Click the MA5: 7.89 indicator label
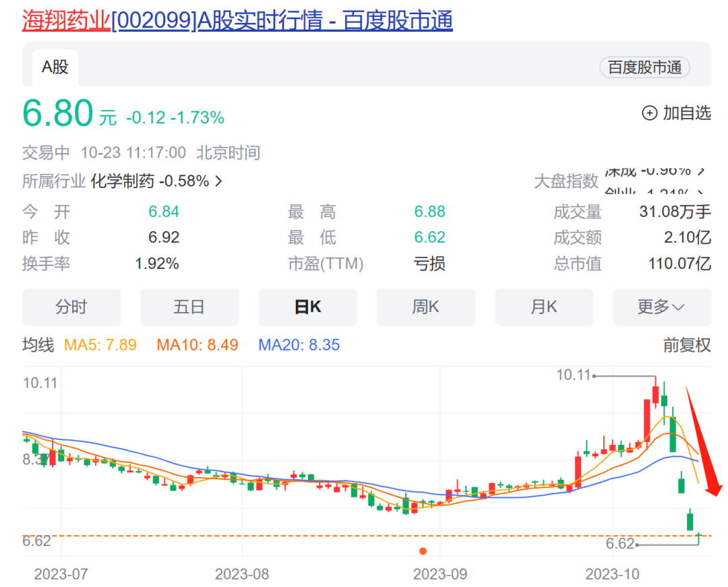 (100, 345)
